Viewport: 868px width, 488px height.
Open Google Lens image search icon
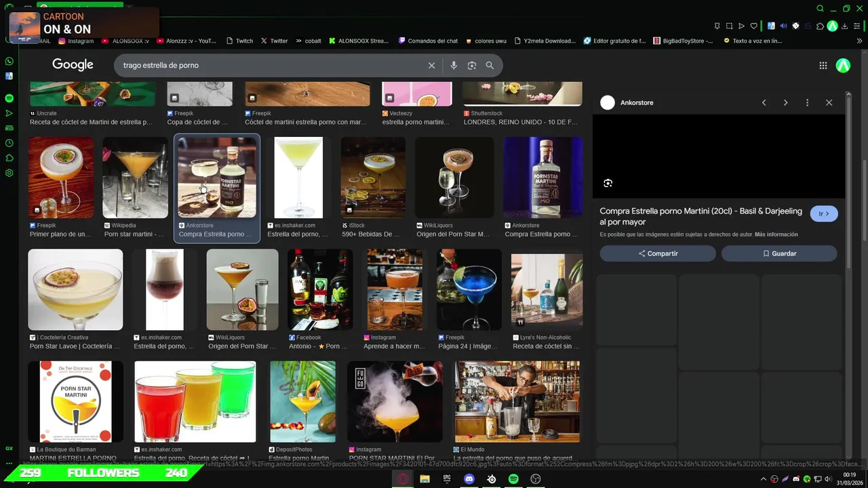pyautogui.click(x=472, y=66)
